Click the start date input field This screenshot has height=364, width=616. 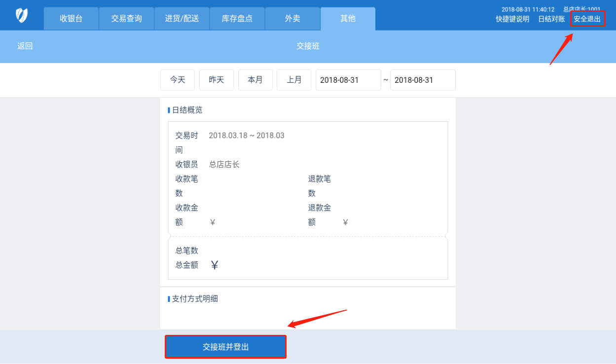pyautogui.click(x=348, y=80)
